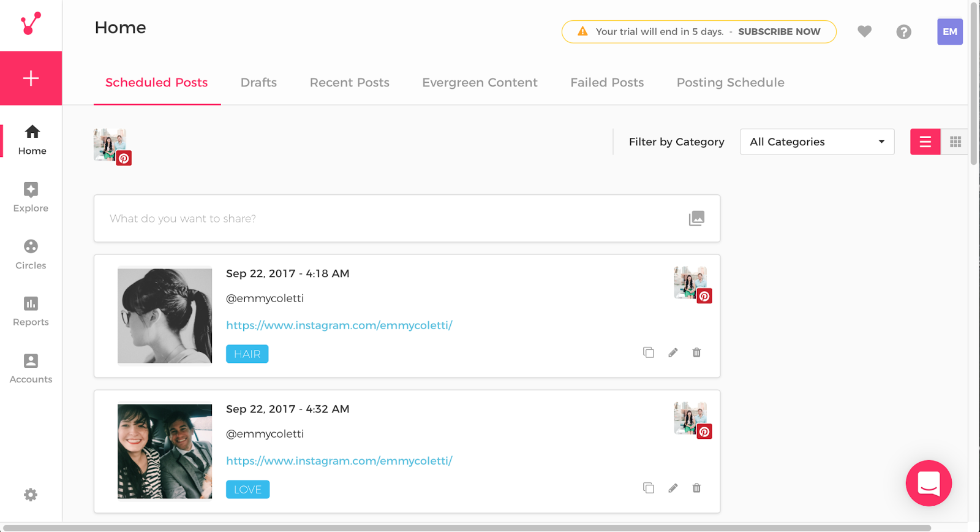Viewport: 980px width, 532px height.
Task: Click the 'Sep 22, 2017 - 4:18 AM' timestamp
Action: (288, 273)
